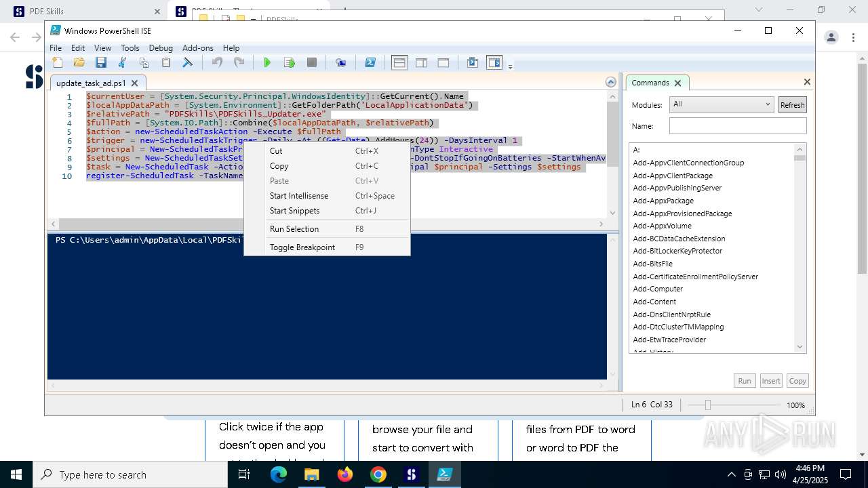This screenshot has height=488, width=868.
Task: Toggle the Show Command Add-on icon
Action: (x=494, y=62)
